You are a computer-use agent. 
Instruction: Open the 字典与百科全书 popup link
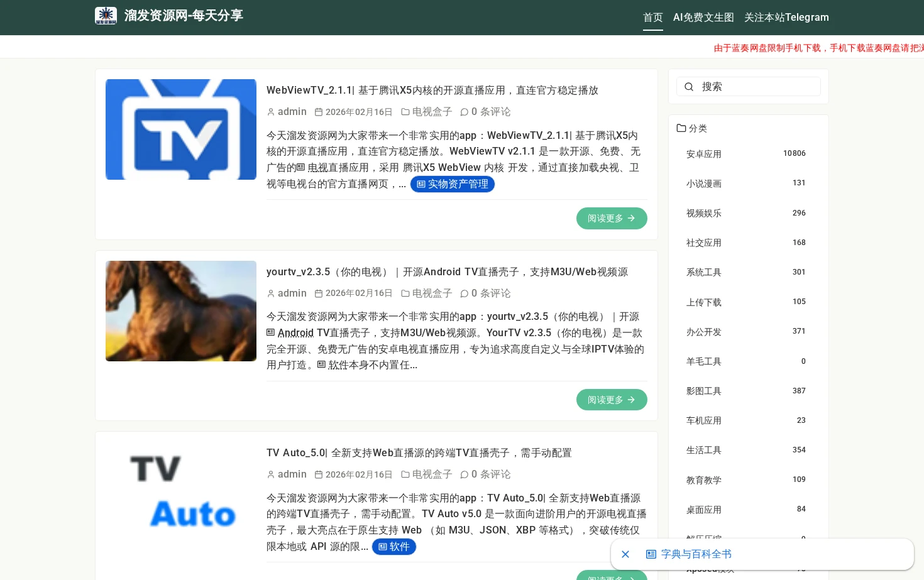(696, 554)
